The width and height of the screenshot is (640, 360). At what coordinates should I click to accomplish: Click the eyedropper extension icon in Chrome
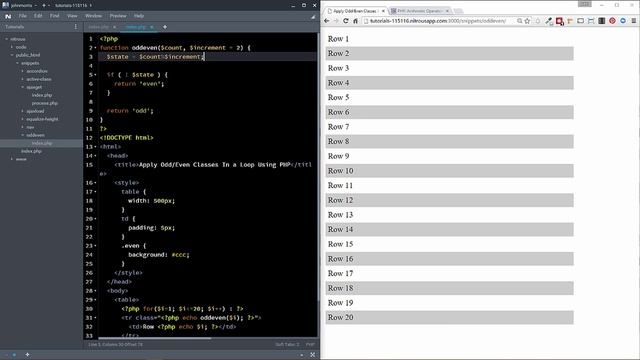549,21
